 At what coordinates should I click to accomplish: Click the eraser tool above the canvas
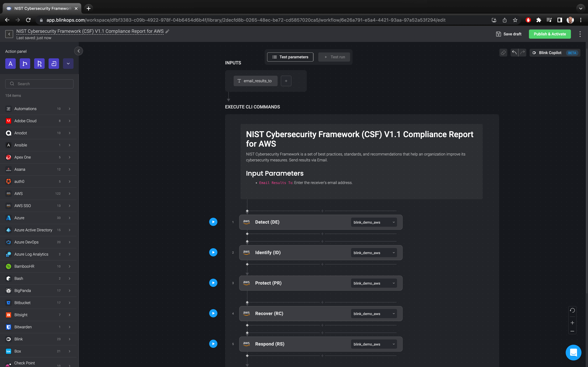point(503,53)
